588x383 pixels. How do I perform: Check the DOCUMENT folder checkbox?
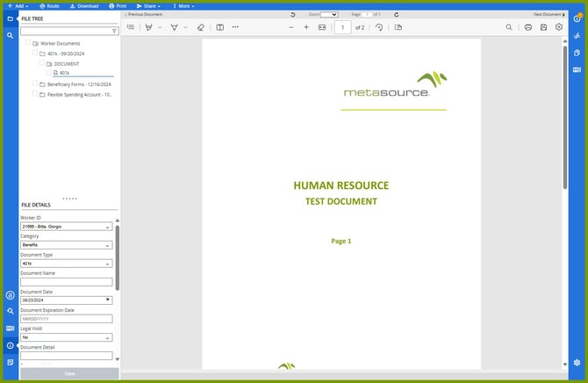tap(41, 62)
